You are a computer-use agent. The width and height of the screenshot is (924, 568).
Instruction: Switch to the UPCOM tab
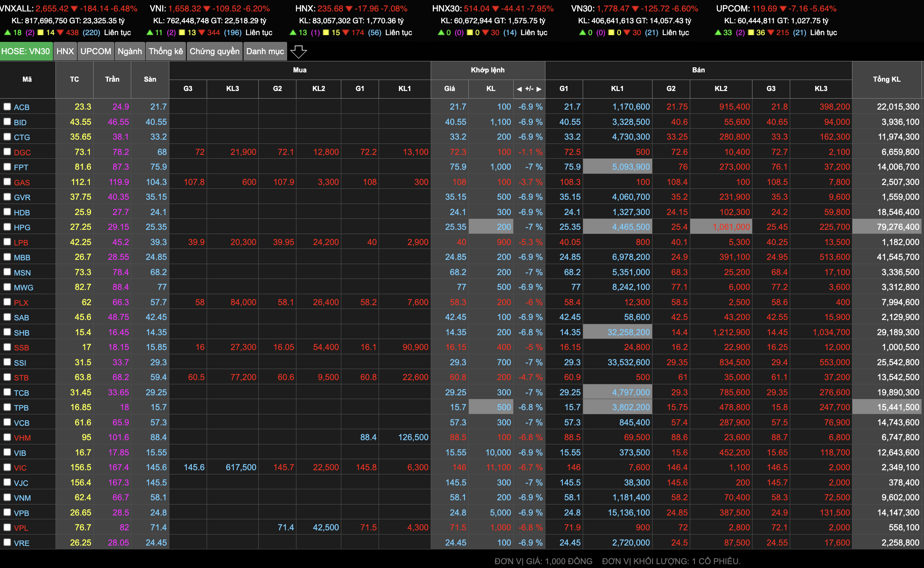point(96,51)
